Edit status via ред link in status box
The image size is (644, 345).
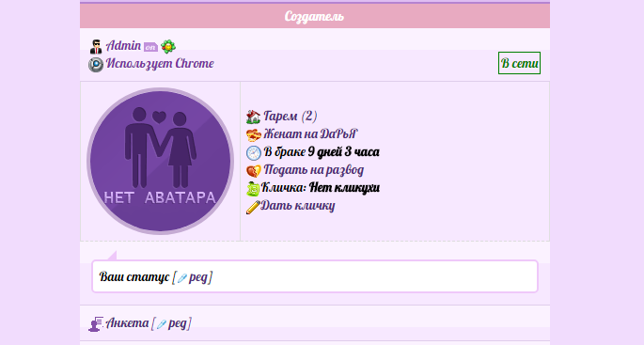(x=198, y=277)
